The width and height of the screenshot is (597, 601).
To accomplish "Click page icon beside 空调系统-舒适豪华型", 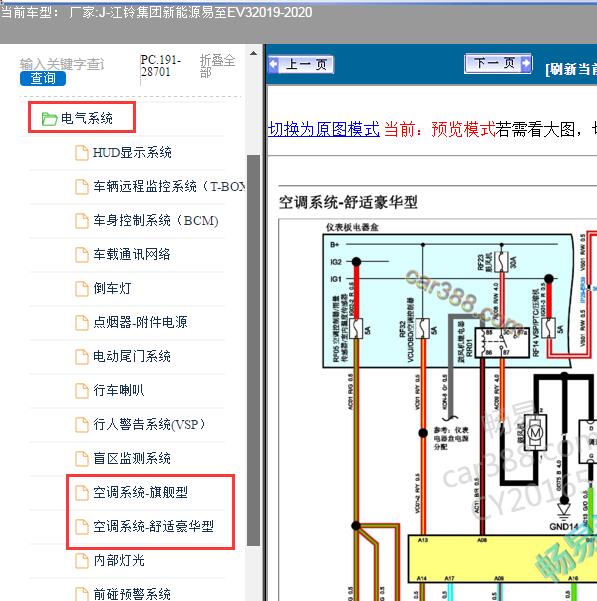I will 82,527.
